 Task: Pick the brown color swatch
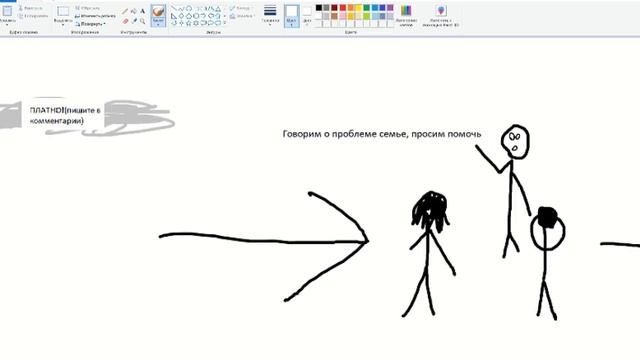(334, 16)
